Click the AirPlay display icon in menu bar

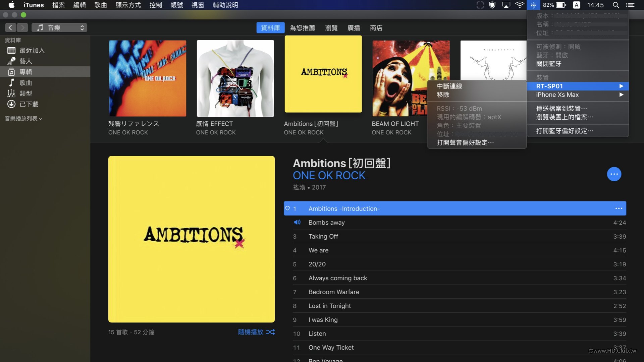(506, 5)
